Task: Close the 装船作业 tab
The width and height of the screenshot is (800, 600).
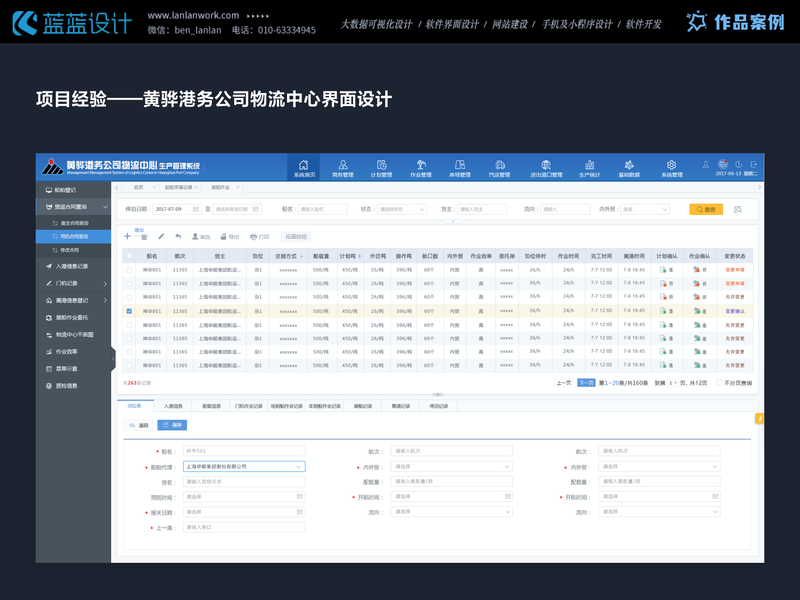Action: 237,186
